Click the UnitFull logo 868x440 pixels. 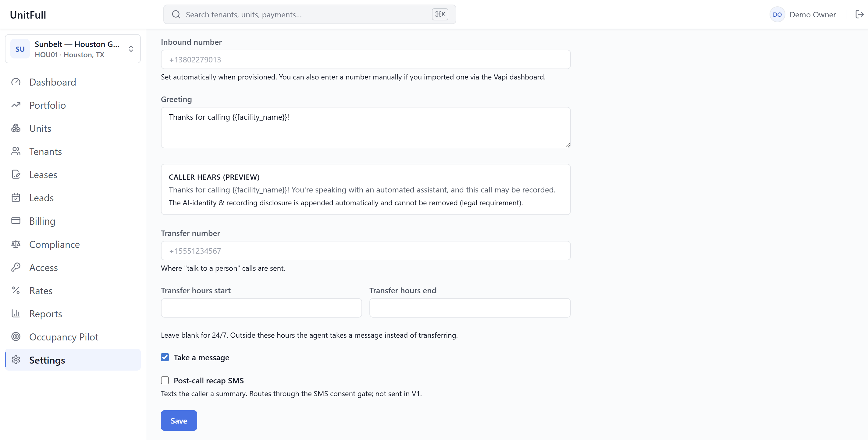[x=28, y=15]
